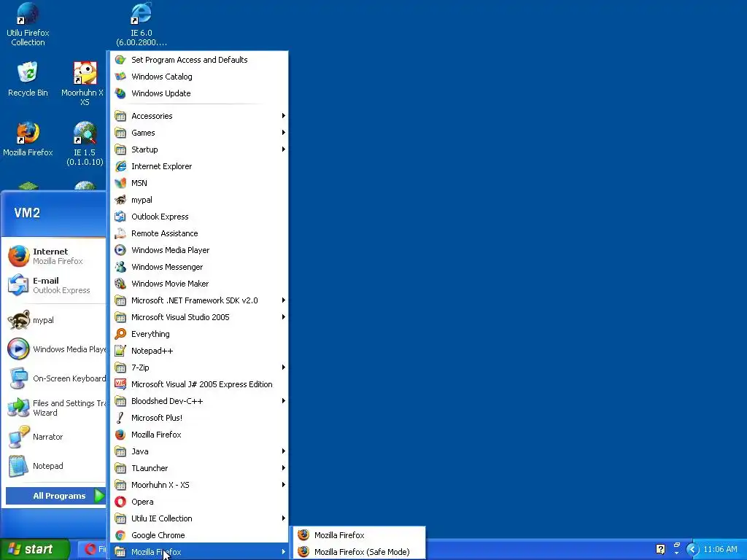
Task: Launch Everything search tool
Action: coord(199,334)
